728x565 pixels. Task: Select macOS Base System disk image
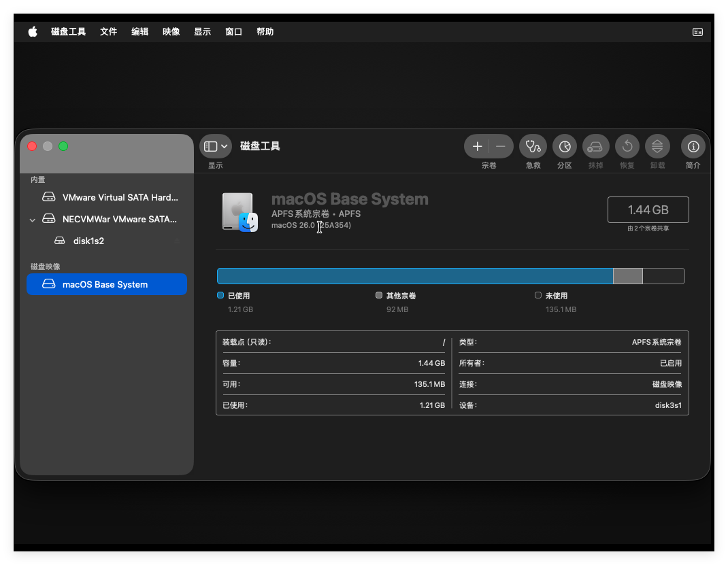pyautogui.click(x=107, y=284)
